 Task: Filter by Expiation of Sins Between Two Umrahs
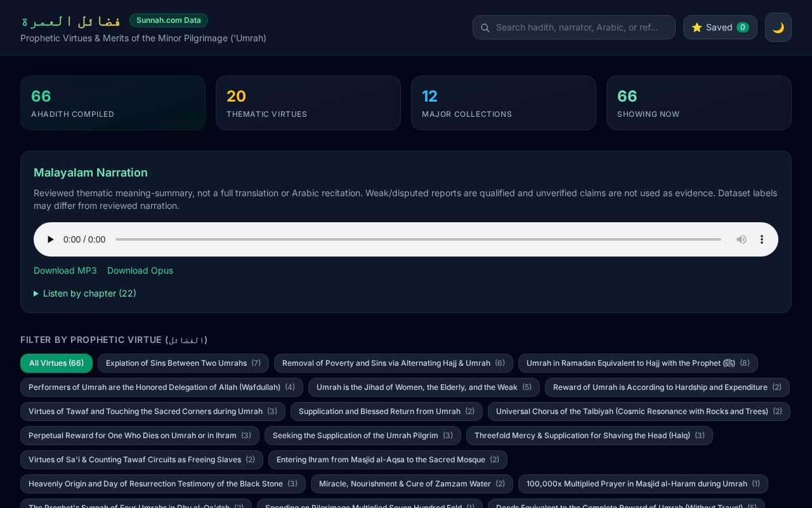183,363
